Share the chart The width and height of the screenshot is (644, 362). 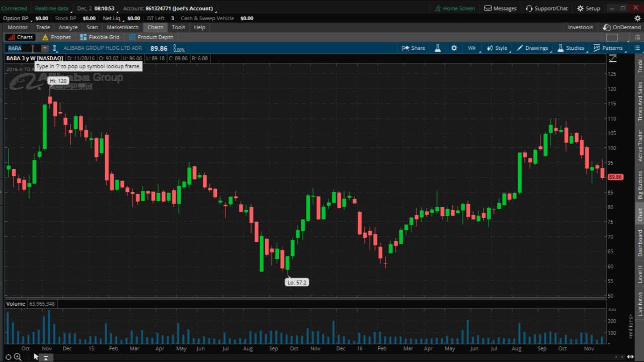pos(414,48)
